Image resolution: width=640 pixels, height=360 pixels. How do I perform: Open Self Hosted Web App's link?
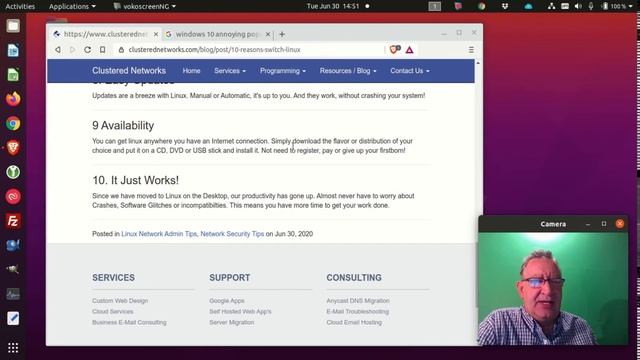240,311
